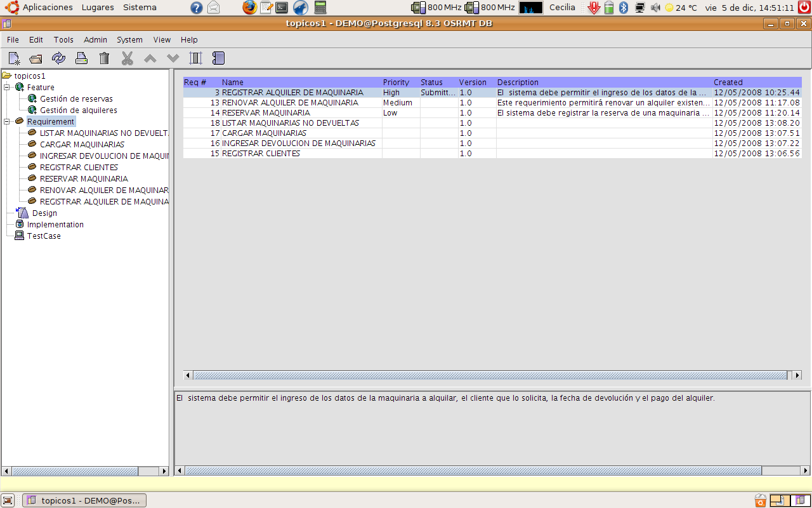Refresh the requirements list
Viewport: 812px width, 508px height.
[58, 58]
